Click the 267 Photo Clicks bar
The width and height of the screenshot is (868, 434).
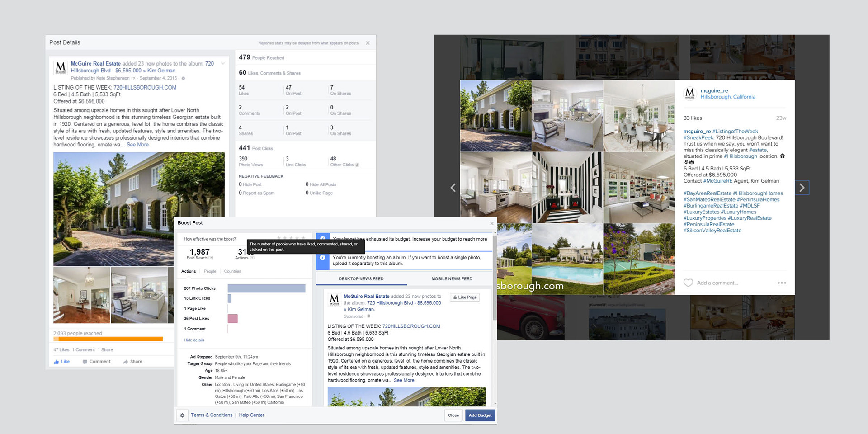click(266, 288)
